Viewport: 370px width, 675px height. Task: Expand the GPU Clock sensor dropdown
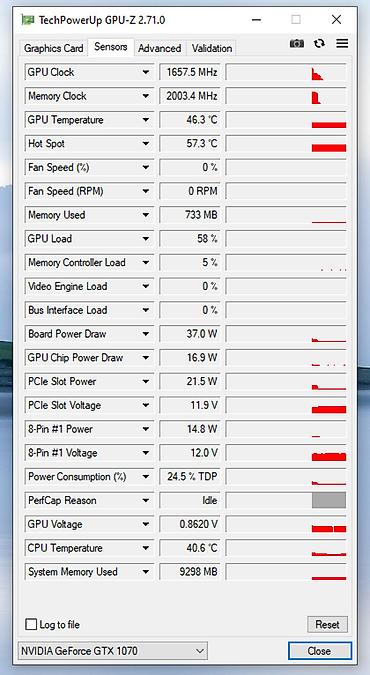(x=146, y=72)
